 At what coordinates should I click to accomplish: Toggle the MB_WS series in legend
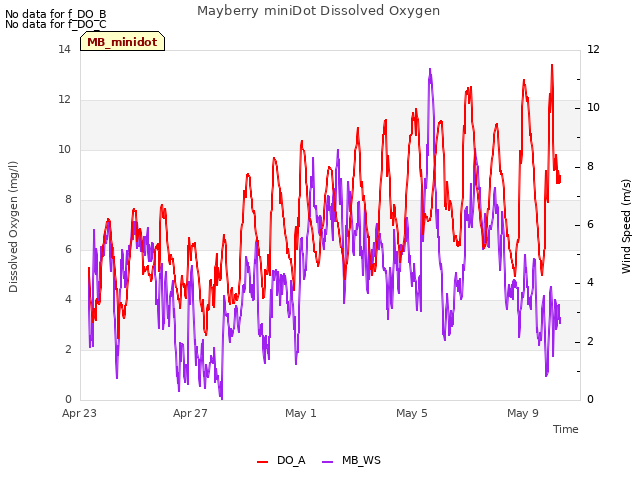pyautogui.click(x=351, y=460)
